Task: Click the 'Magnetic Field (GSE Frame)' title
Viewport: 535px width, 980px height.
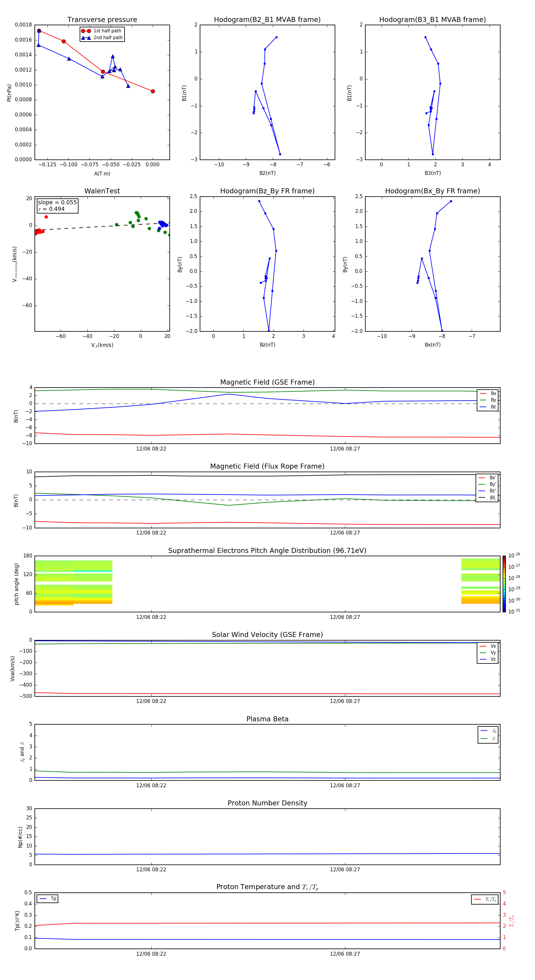Action: [x=267, y=382]
